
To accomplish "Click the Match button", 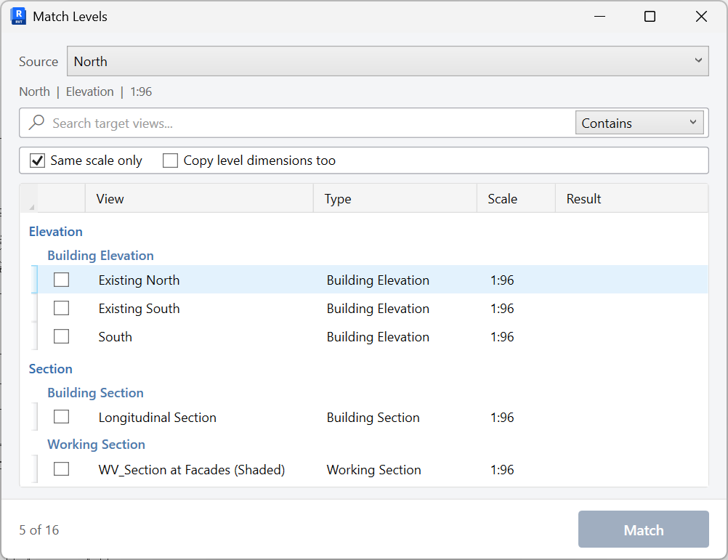I will click(643, 529).
